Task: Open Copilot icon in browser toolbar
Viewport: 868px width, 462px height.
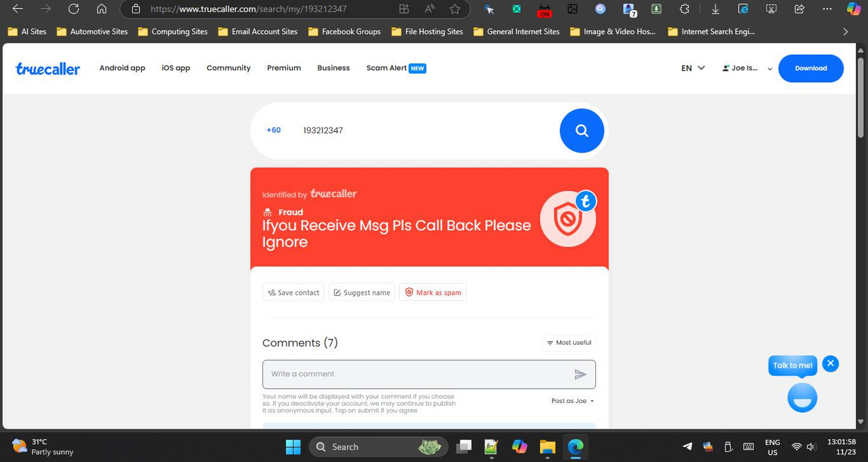Action: 854,9
